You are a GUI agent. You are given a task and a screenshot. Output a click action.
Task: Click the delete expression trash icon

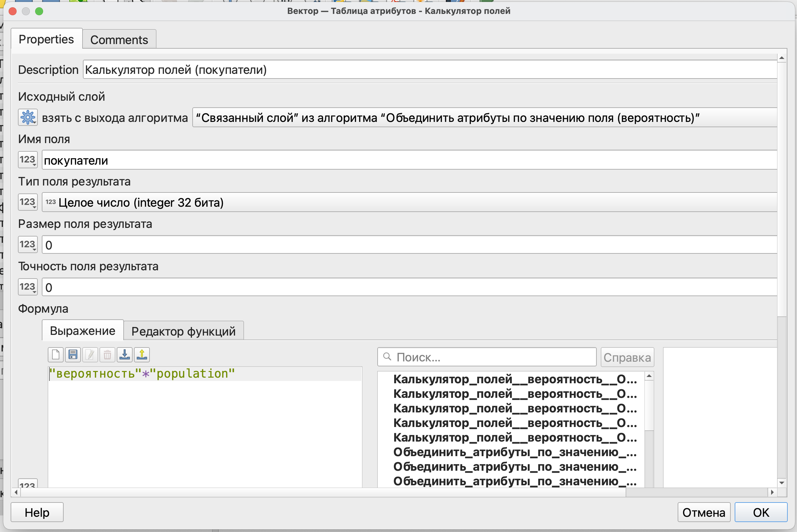(107, 355)
